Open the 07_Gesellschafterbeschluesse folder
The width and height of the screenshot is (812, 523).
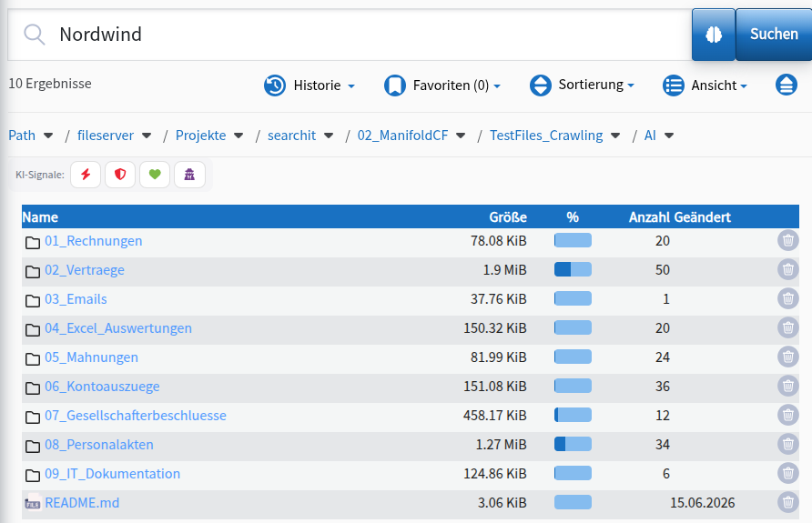point(135,416)
